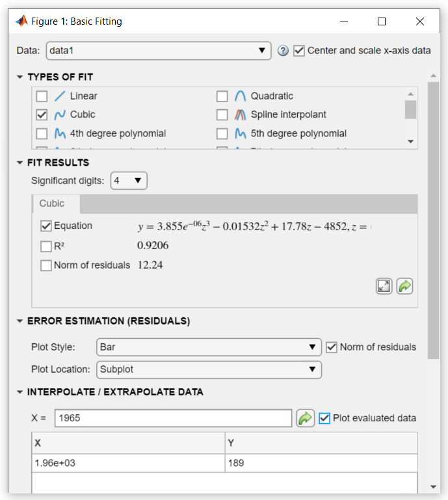Click the Cubic curve icon

pyautogui.click(x=60, y=115)
